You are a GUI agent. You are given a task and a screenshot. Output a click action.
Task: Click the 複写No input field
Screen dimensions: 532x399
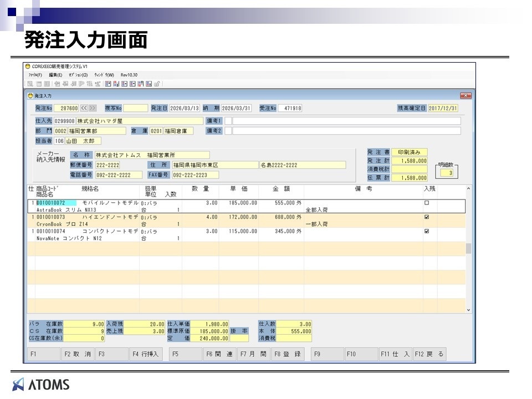point(136,108)
